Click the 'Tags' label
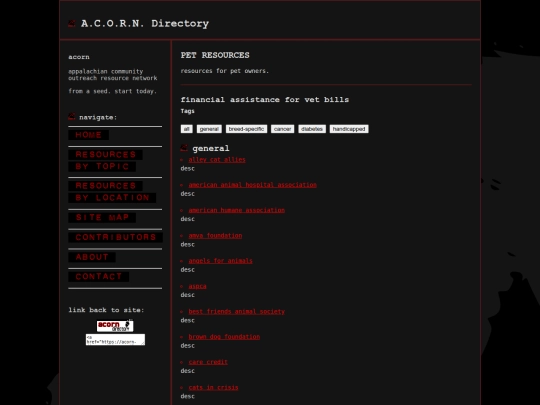 click(188, 111)
